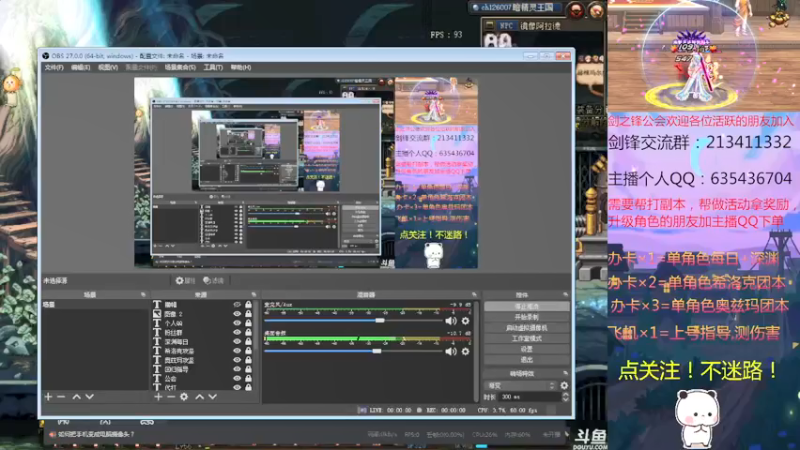The image size is (800, 450).
Task: Click the audio mixer vertical scrollbar
Action: tap(477, 351)
